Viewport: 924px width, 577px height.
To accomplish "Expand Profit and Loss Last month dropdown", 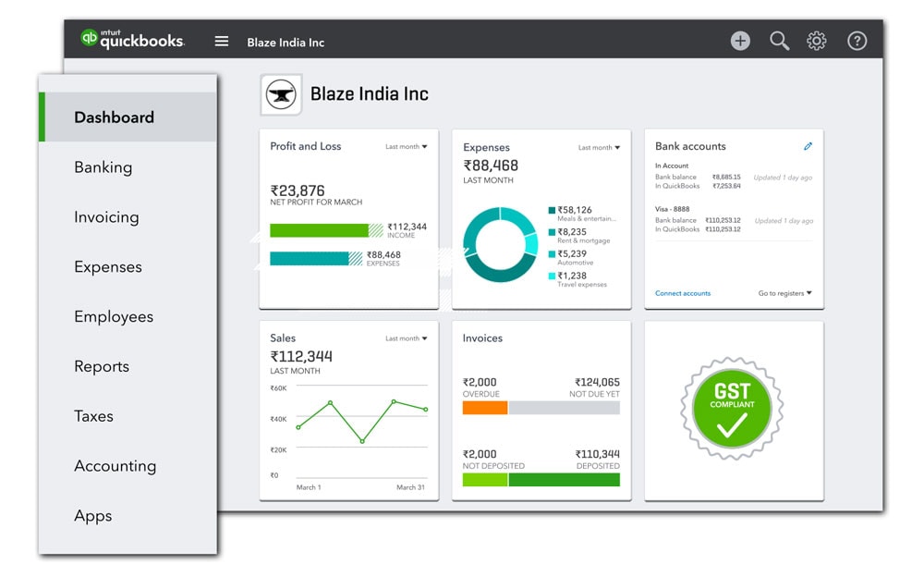I will [406, 146].
